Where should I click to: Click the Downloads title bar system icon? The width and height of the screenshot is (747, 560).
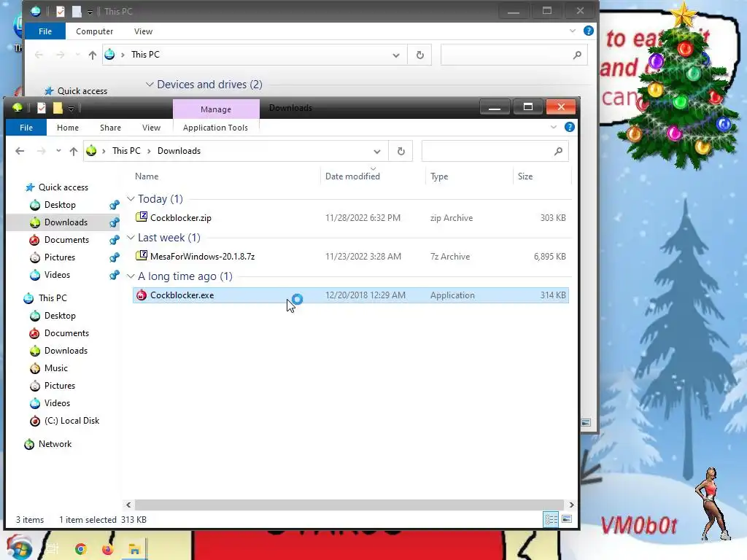(x=18, y=108)
